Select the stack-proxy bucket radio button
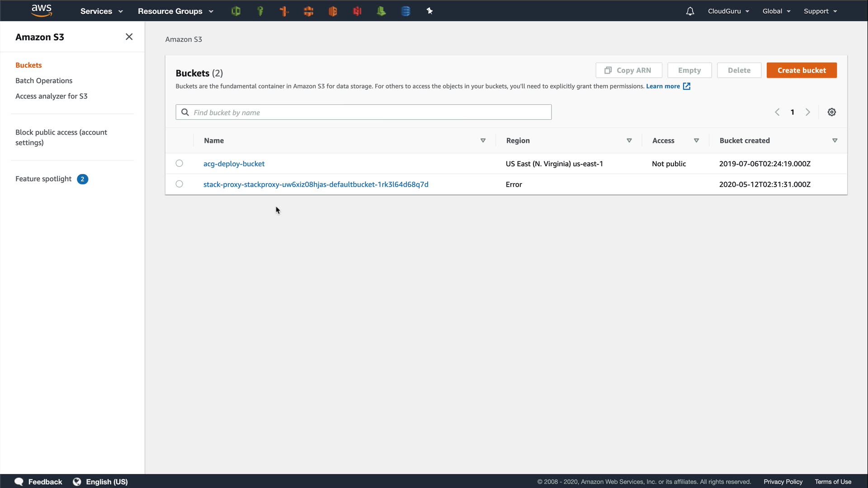The height and width of the screenshot is (488, 868). [x=179, y=184]
